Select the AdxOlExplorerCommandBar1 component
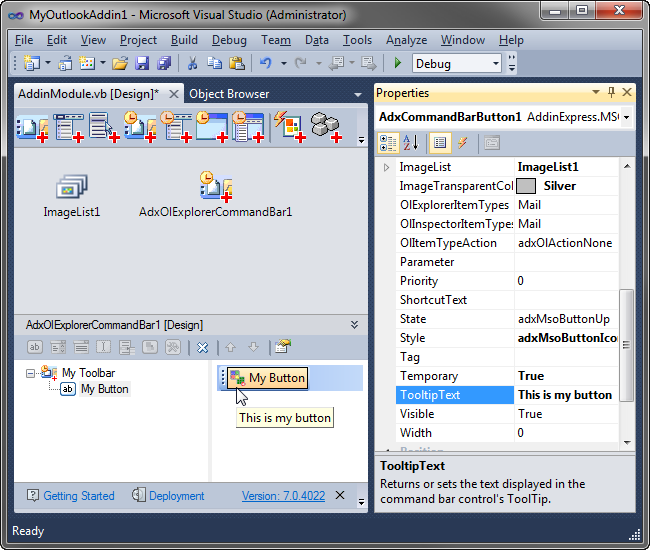650x550 pixels. point(216,195)
